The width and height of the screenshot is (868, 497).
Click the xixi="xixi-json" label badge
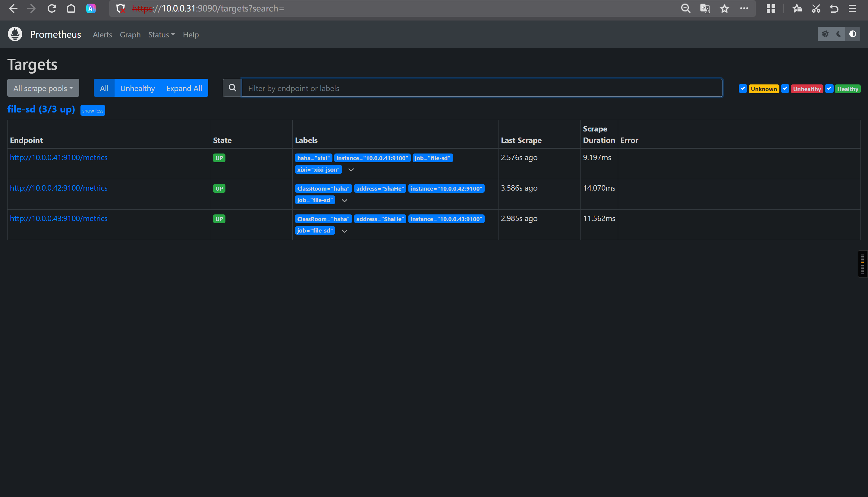(x=319, y=170)
